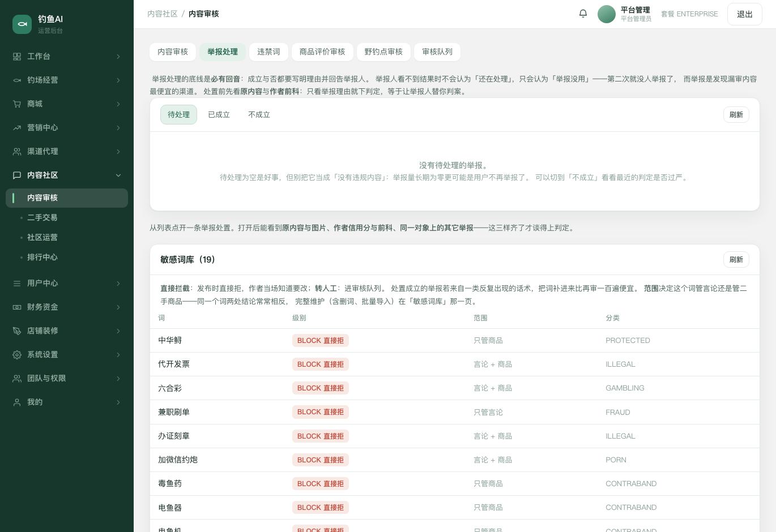The height and width of the screenshot is (532, 776).
Task: Click the 工作台 dashboard icon
Action: tap(17, 57)
